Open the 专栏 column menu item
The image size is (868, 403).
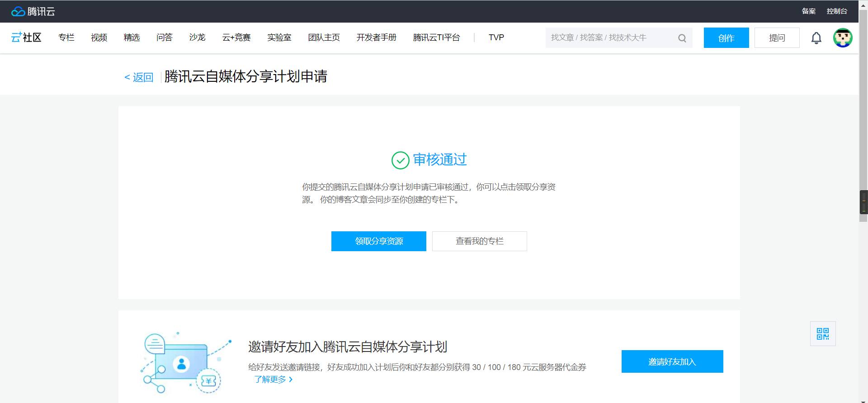(x=66, y=37)
